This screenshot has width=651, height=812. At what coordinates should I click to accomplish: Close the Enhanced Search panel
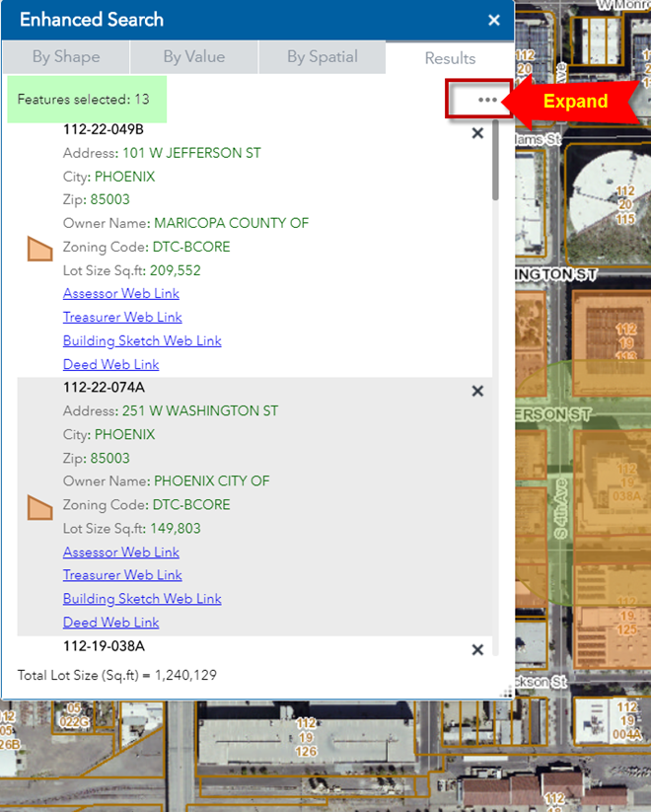(x=493, y=20)
